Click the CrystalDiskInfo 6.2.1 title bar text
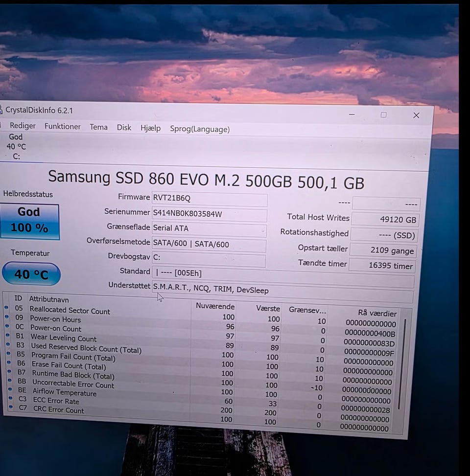 tap(39, 110)
